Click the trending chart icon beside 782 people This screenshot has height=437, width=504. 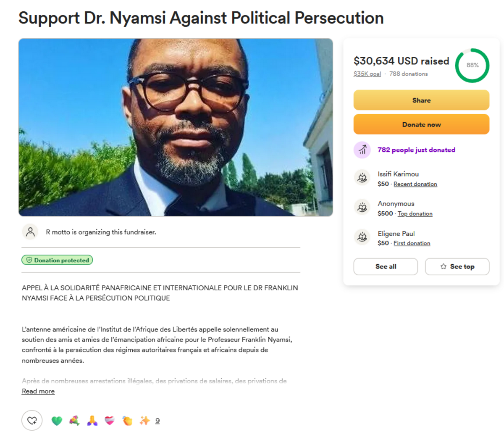coord(362,150)
